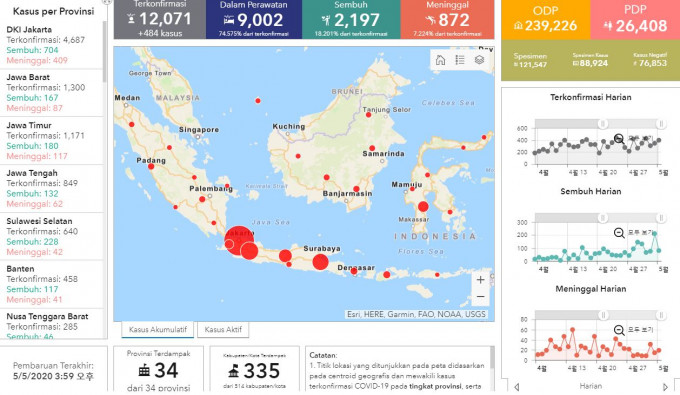Zoom in using map plus button
The image size is (680, 395).
pyautogui.click(x=481, y=280)
